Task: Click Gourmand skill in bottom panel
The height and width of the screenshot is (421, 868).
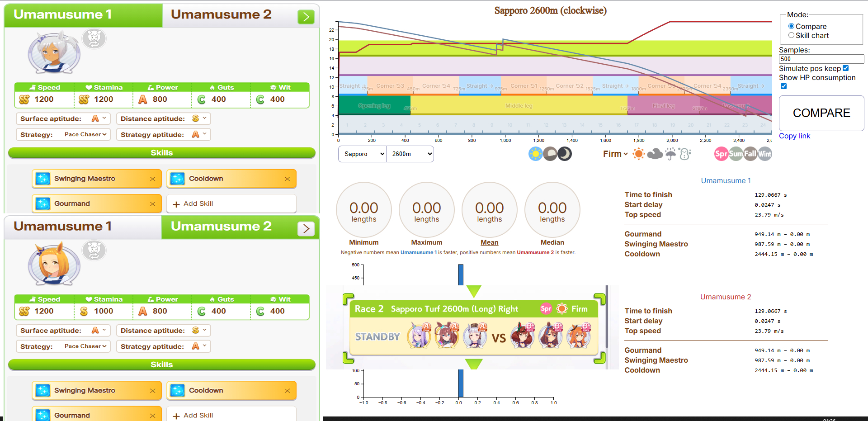Action: pos(96,415)
